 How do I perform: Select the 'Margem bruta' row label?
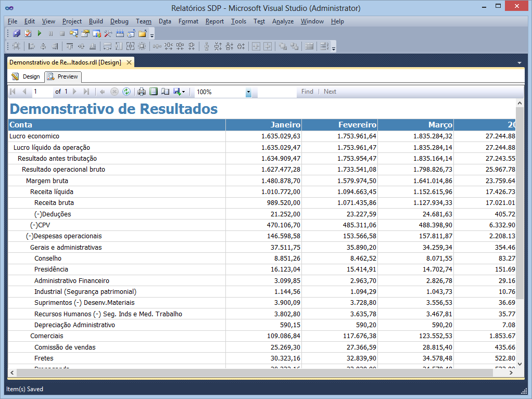point(47,181)
